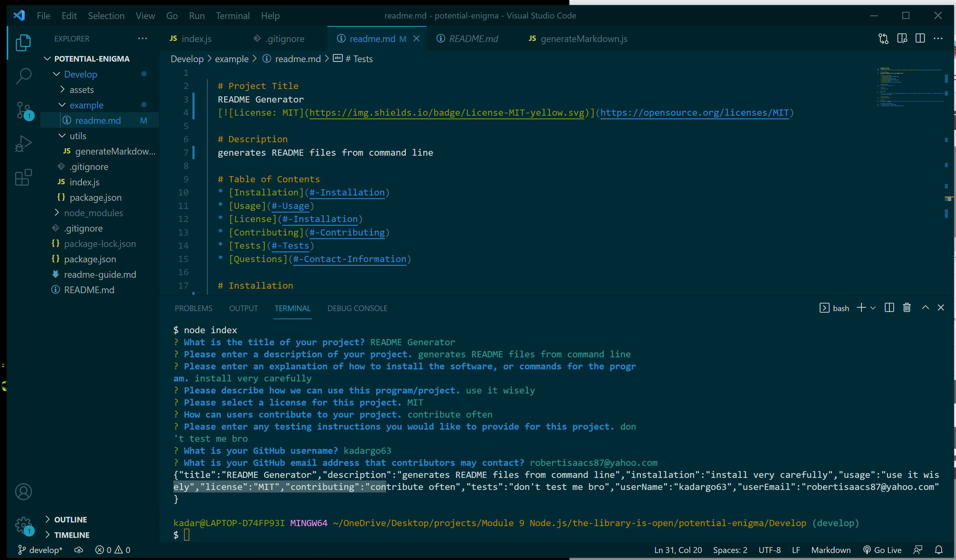956x560 pixels.
Task: Open editor More Actions ellipsis
Action: click(938, 39)
